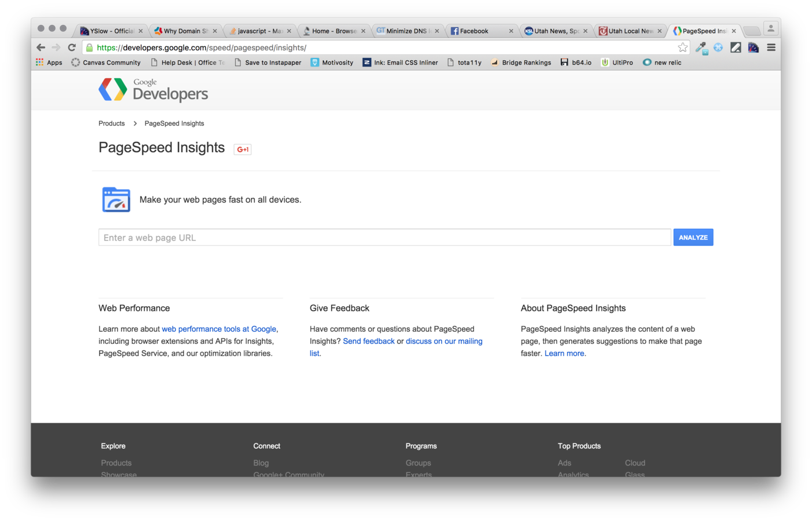Open the Apps grid bookmark
This screenshot has height=521, width=812.
(x=49, y=63)
